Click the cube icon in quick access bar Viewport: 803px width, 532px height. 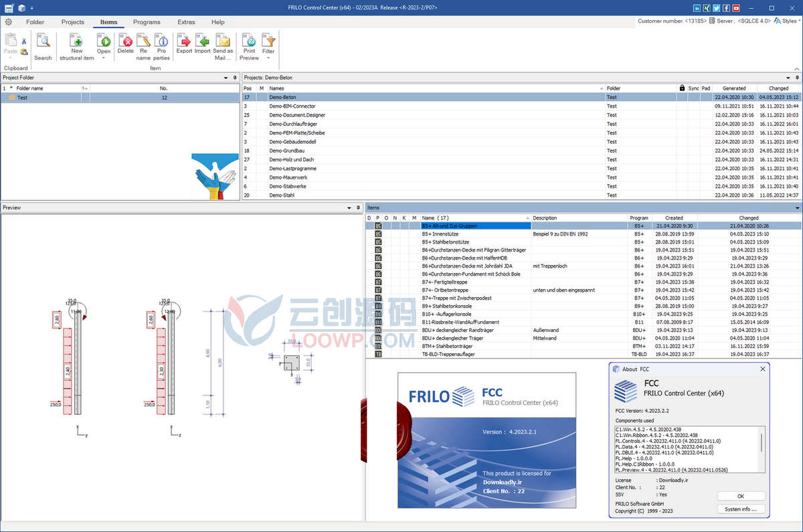(x=21, y=8)
